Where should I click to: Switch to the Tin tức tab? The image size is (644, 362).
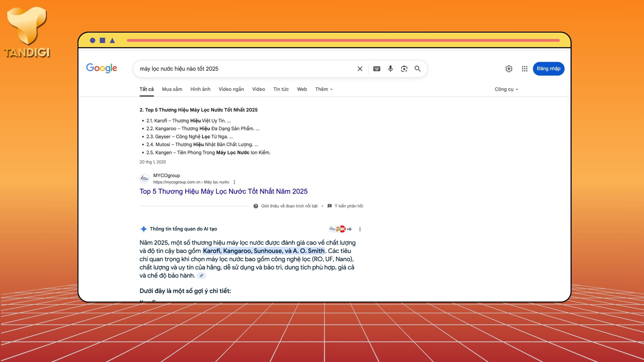(281, 89)
